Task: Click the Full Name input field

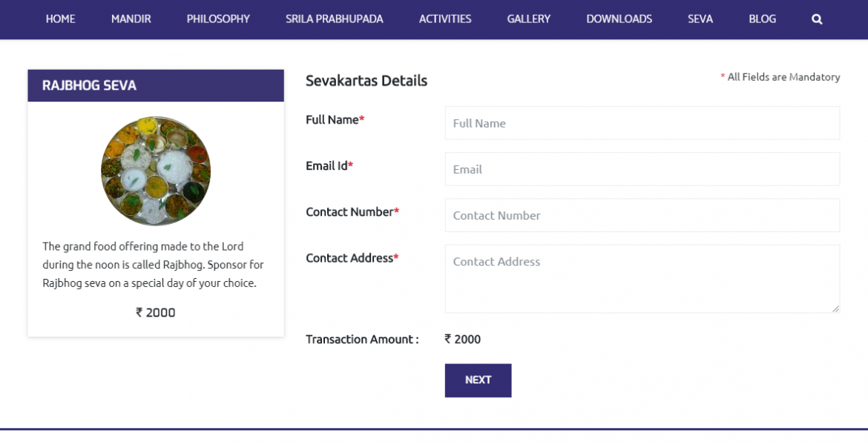Action: 642,123
